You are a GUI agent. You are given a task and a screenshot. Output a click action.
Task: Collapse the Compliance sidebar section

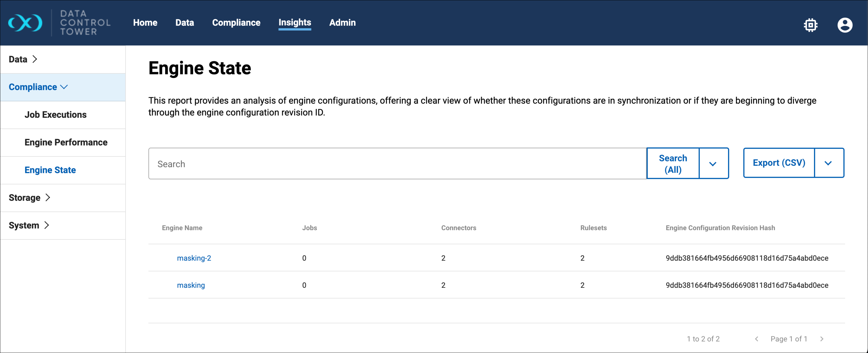pyautogui.click(x=38, y=87)
